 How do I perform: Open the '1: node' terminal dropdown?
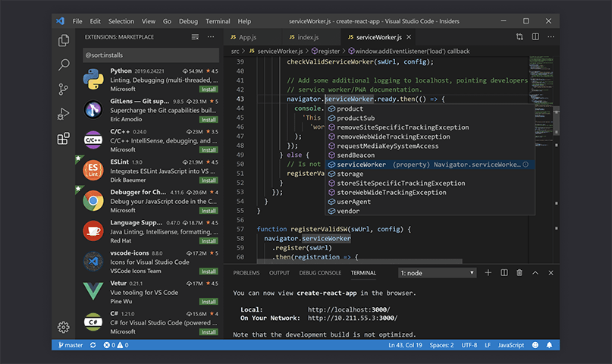[437, 272]
